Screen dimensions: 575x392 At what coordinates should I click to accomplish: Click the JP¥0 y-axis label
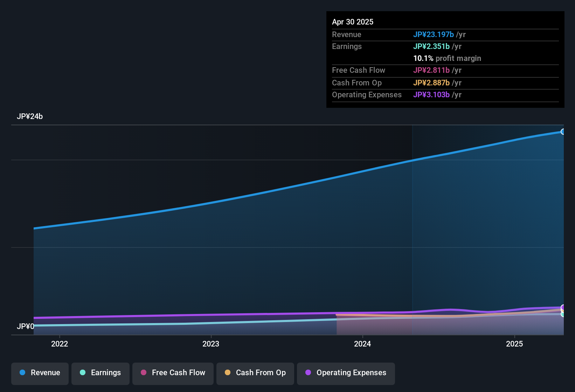26,326
